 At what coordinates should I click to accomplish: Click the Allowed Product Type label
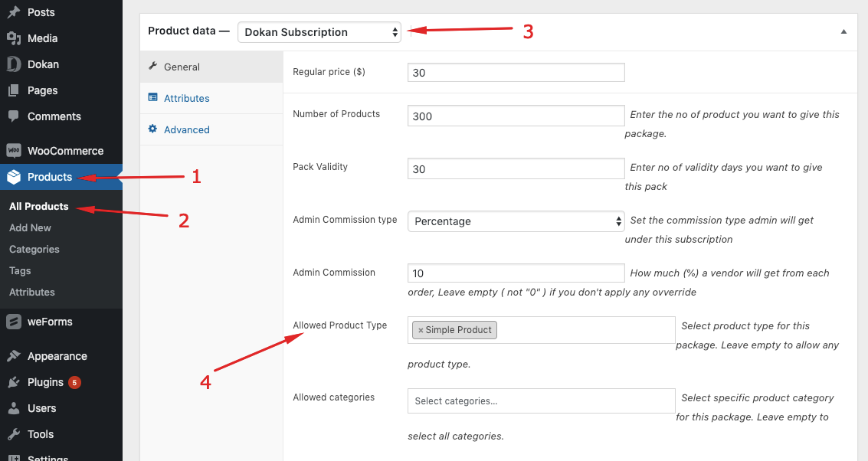[x=340, y=325]
